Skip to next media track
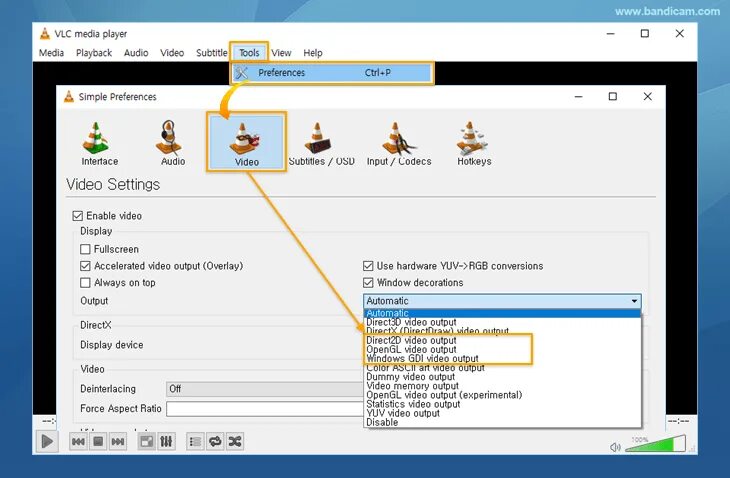Screen dimensions: 730x478 click(x=118, y=441)
